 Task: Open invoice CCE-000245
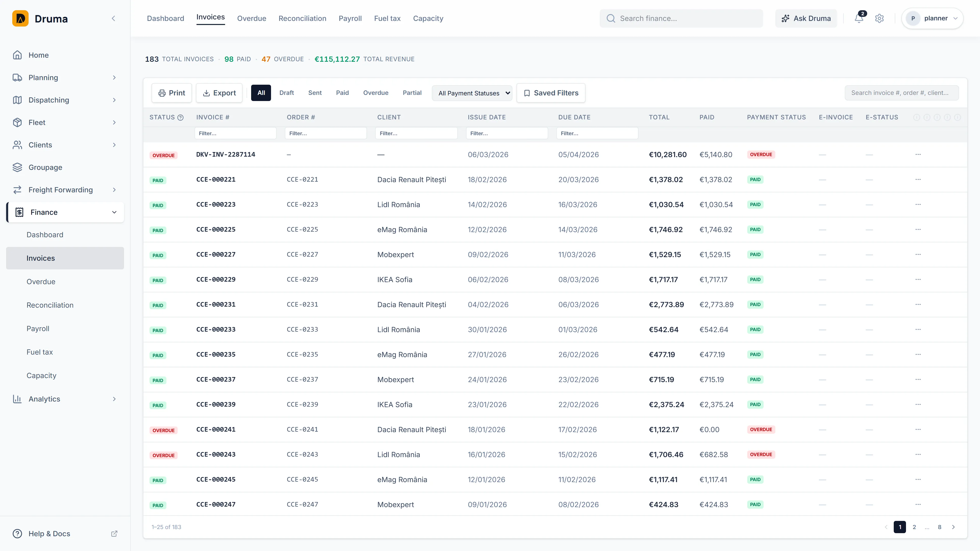(x=216, y=480)
